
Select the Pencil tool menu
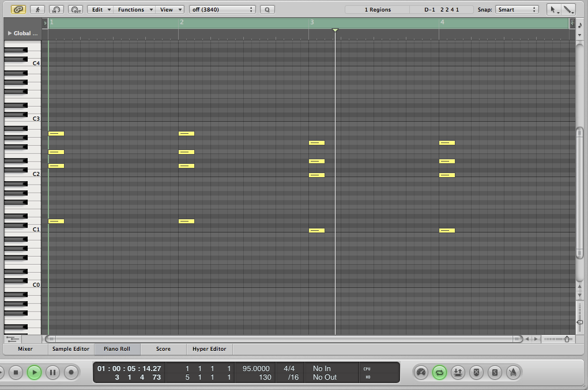pos(568,10)
